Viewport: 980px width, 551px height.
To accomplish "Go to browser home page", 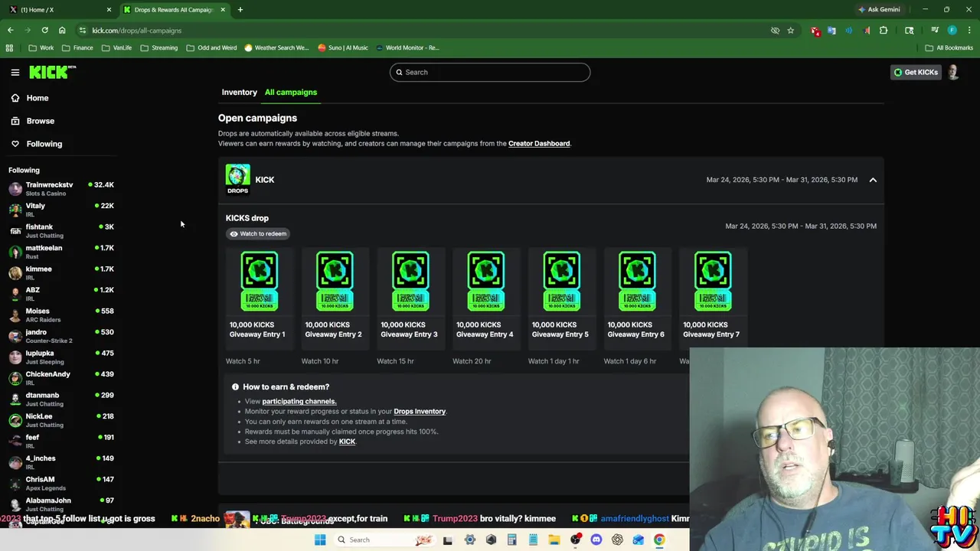I will tap(62, 31).
